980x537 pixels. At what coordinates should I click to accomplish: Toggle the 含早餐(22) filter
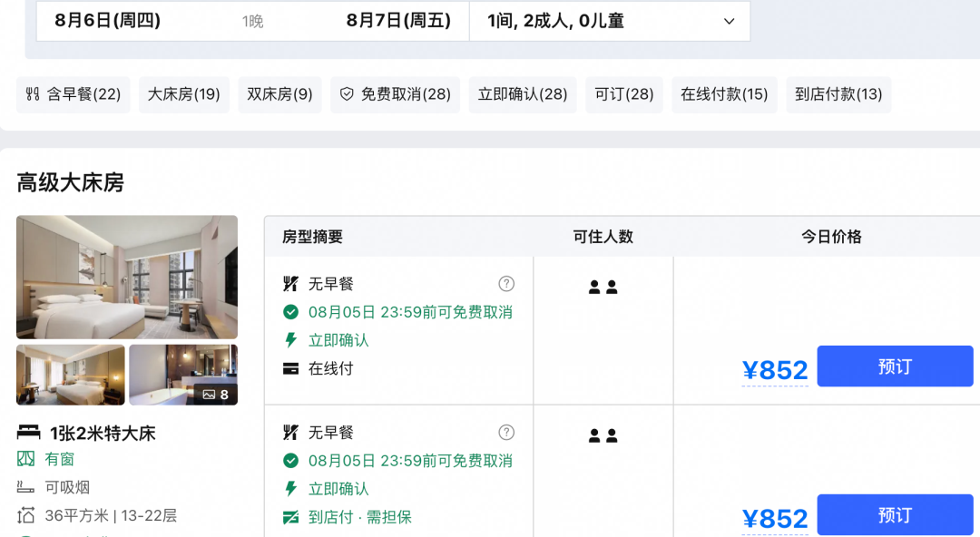73,95
